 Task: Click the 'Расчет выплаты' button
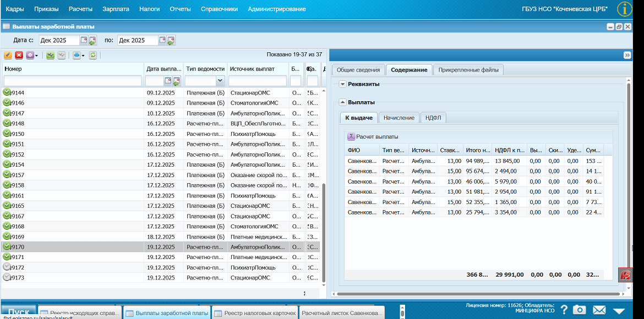(373, 136)
